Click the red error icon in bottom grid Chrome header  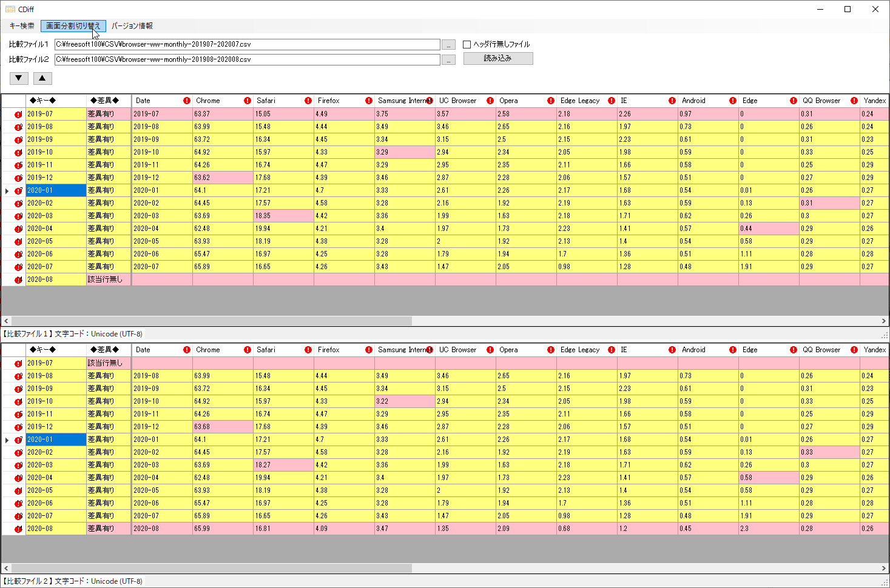point(248,350)
